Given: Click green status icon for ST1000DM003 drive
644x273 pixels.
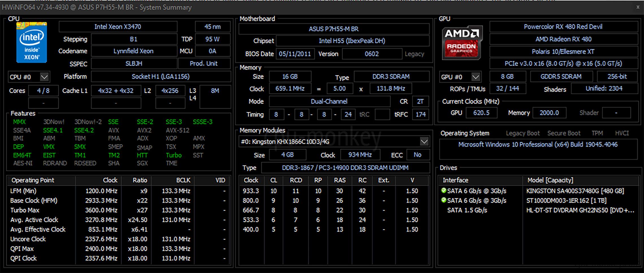Looking at the screenshot, I should click(x=444, y=200).
